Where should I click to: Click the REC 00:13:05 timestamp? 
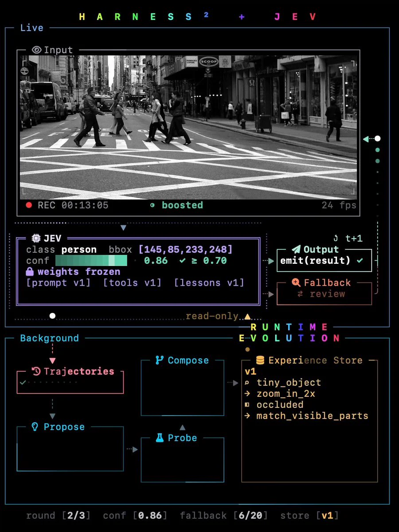[73, 205]
